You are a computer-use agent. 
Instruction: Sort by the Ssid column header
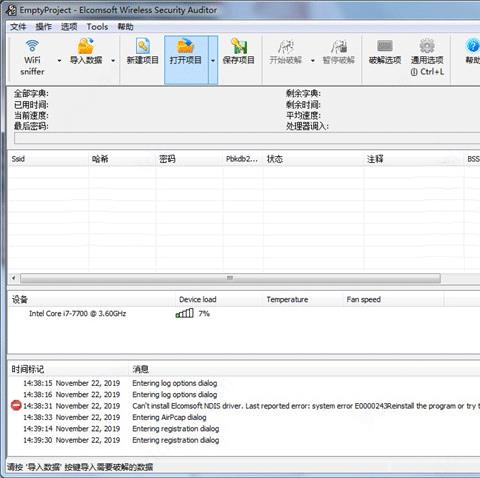[x=48, y=159]
